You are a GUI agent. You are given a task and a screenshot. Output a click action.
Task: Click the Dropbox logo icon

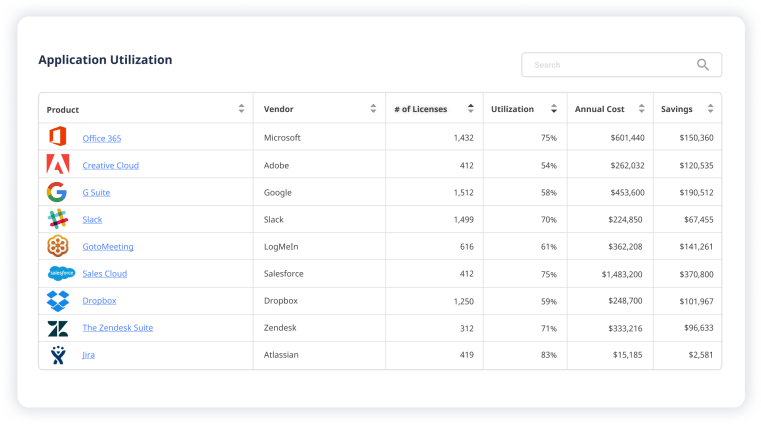[x=57, y=300]
